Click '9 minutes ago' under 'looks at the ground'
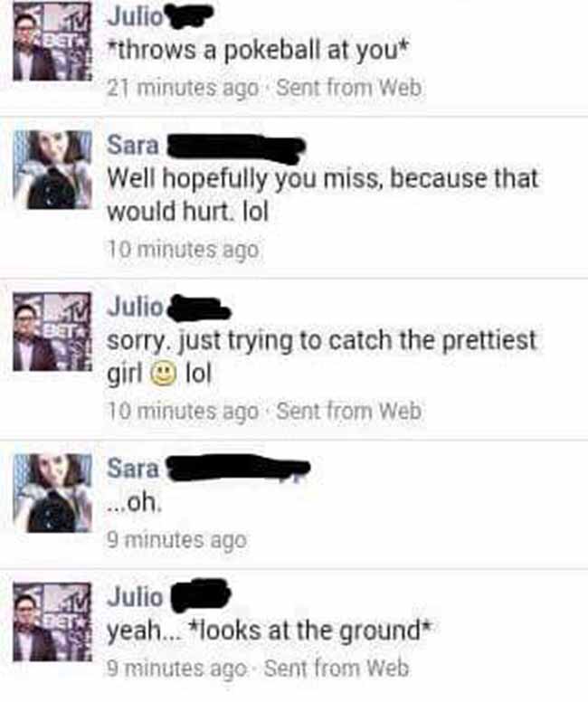This screenshot has height=702, width=588. [176, 669]
